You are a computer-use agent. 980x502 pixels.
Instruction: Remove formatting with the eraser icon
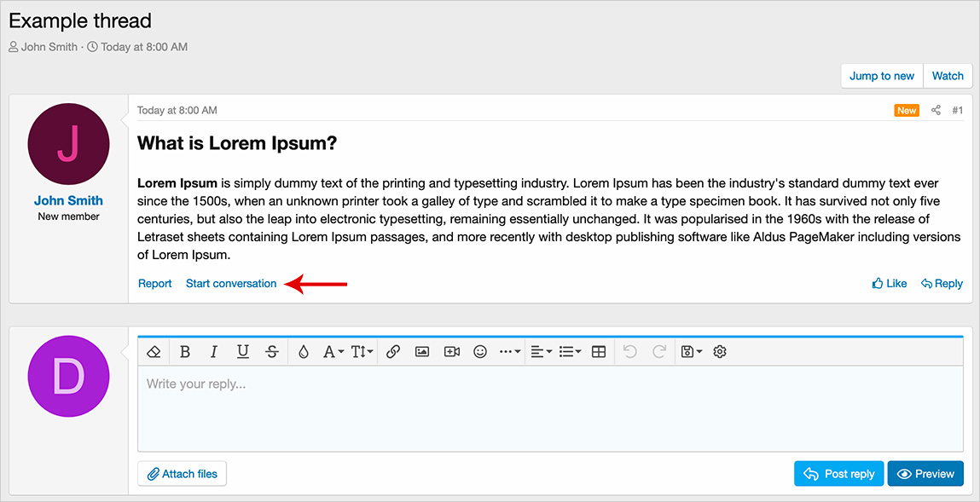pos(154,351)
